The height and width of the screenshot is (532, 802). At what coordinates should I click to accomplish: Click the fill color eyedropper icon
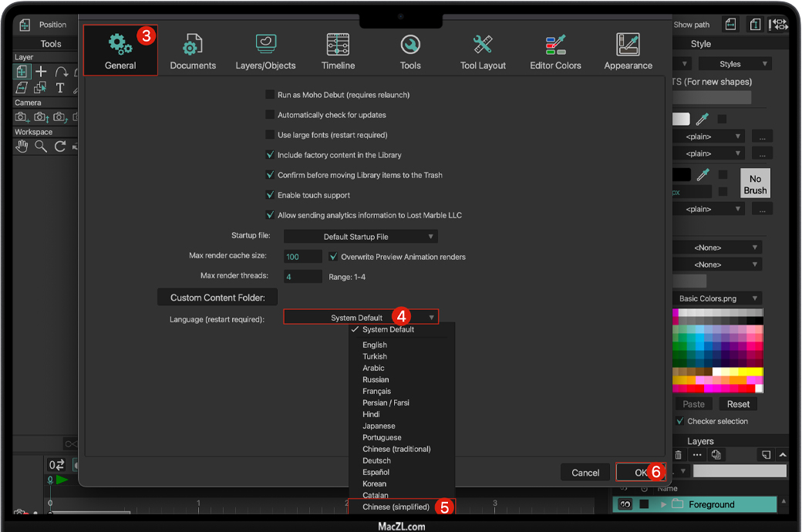[702, 120]
